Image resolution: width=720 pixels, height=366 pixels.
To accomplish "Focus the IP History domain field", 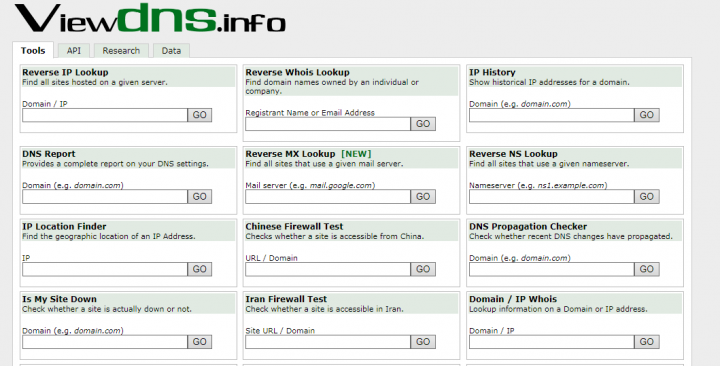I will click(551, 115).
